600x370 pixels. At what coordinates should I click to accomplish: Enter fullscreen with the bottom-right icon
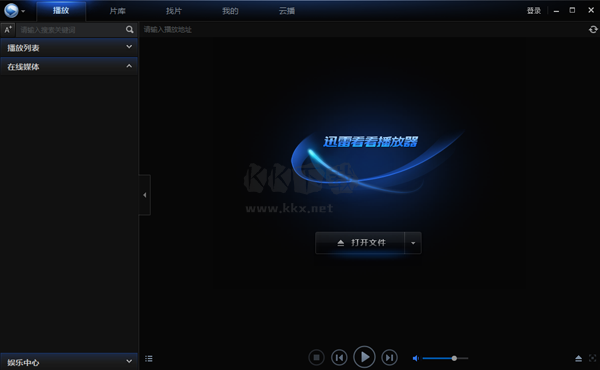[x=592, y=359]
